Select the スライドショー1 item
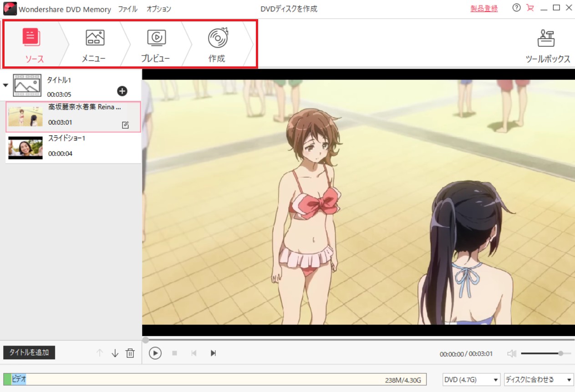This screenshot has width=575, height=392. [73, 148]
